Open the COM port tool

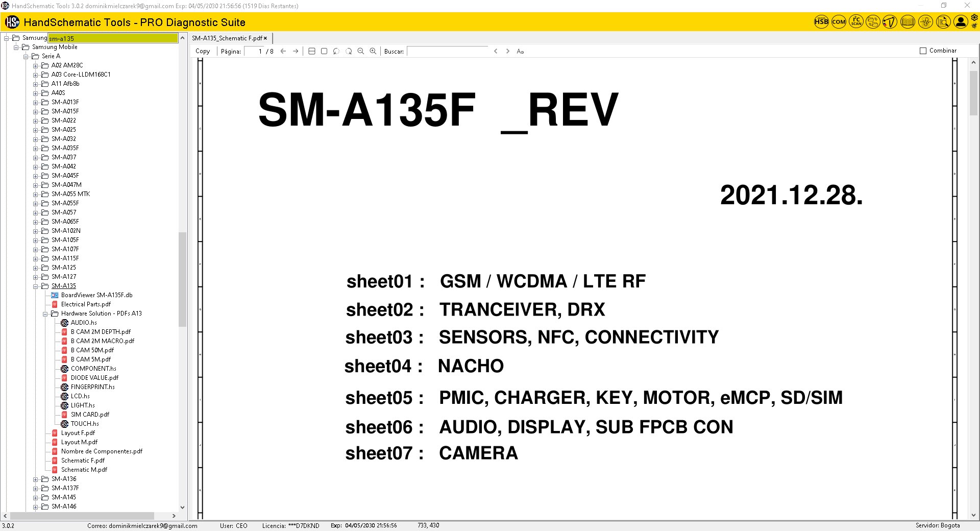click(839, 22)
